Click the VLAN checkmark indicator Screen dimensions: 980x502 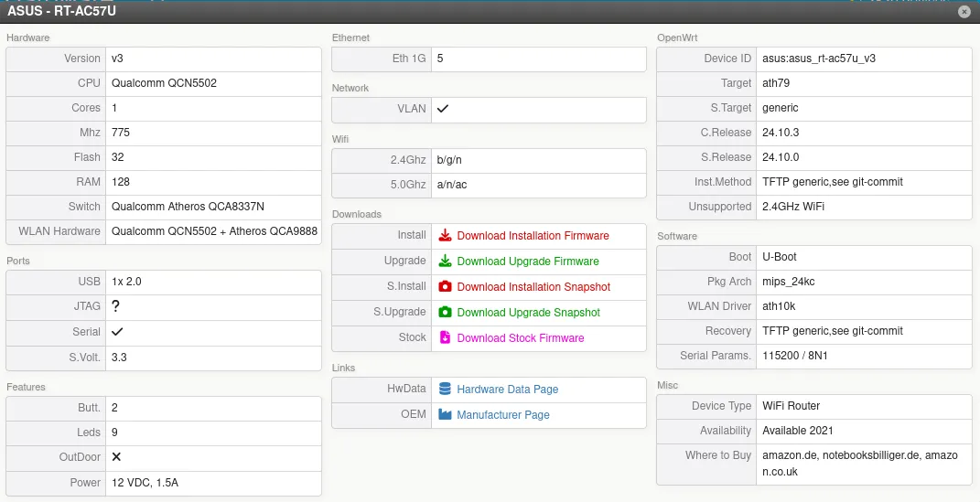click(443, 109)
